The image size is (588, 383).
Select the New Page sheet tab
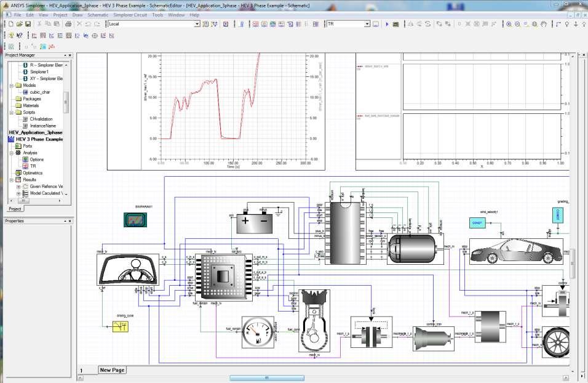[112, 370]
